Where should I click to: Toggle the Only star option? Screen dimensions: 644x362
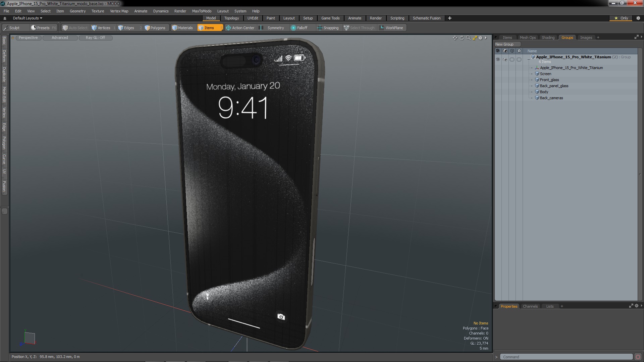pos(621,18)
